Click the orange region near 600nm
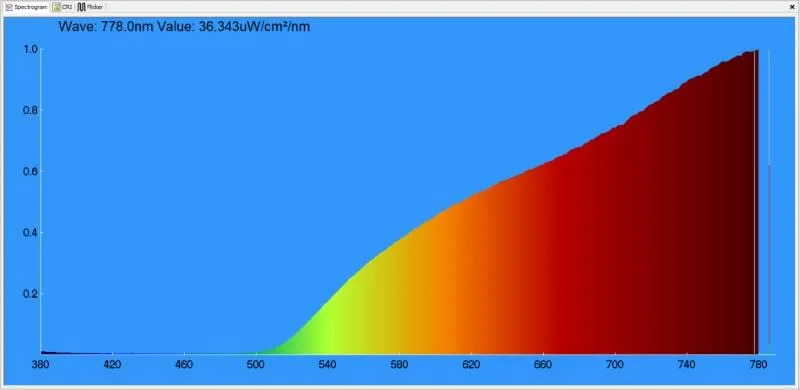Screen dimensions: 800x390 coord(439,286)
